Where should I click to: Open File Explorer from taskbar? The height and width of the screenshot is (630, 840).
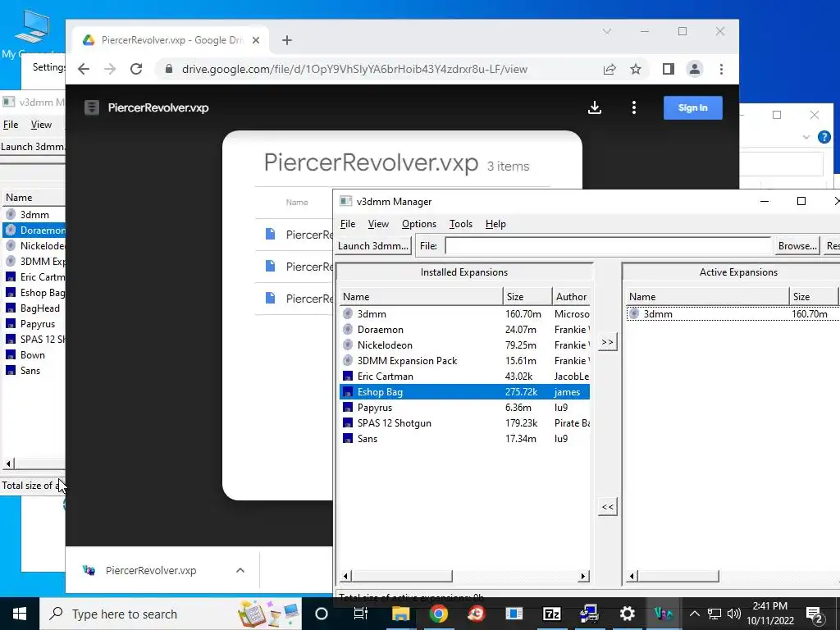tap(400, 614)
